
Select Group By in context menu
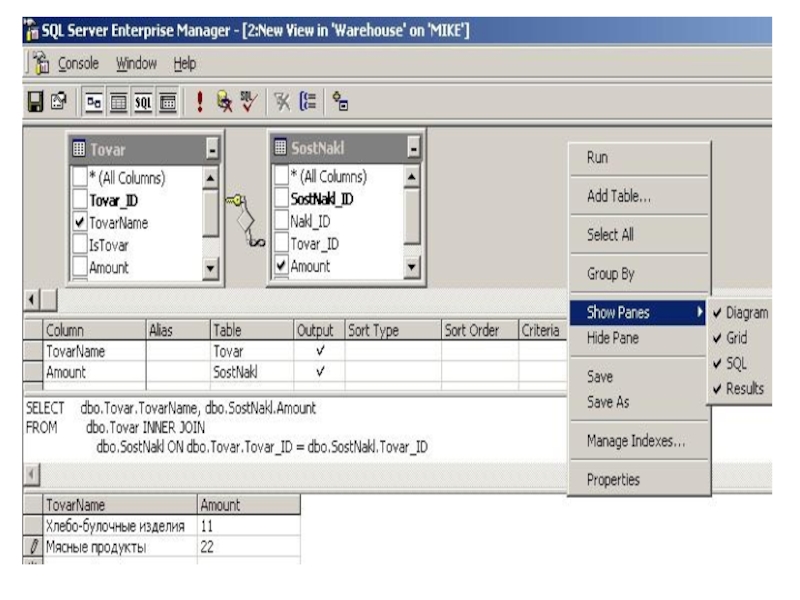[611, 274]
